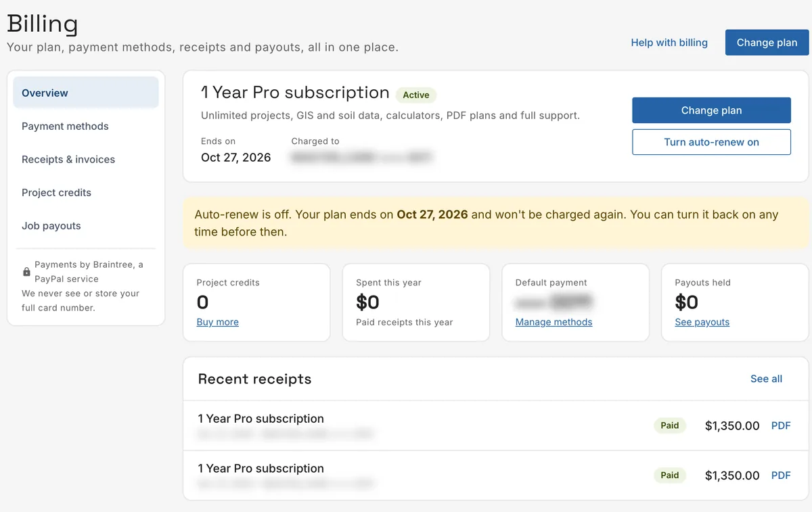Click Buy more project credits link
Image resolution: width=812 pixels, height=512 pixels.
(x=217, y=322)
